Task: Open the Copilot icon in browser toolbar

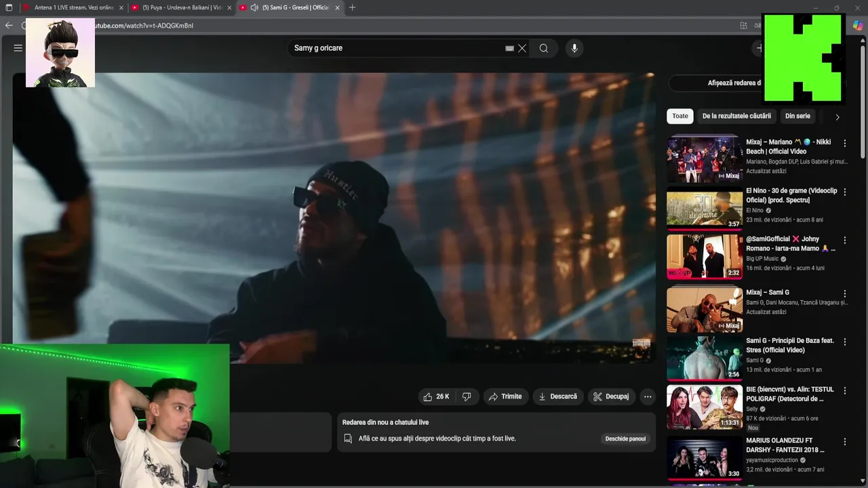Action: 857,25
